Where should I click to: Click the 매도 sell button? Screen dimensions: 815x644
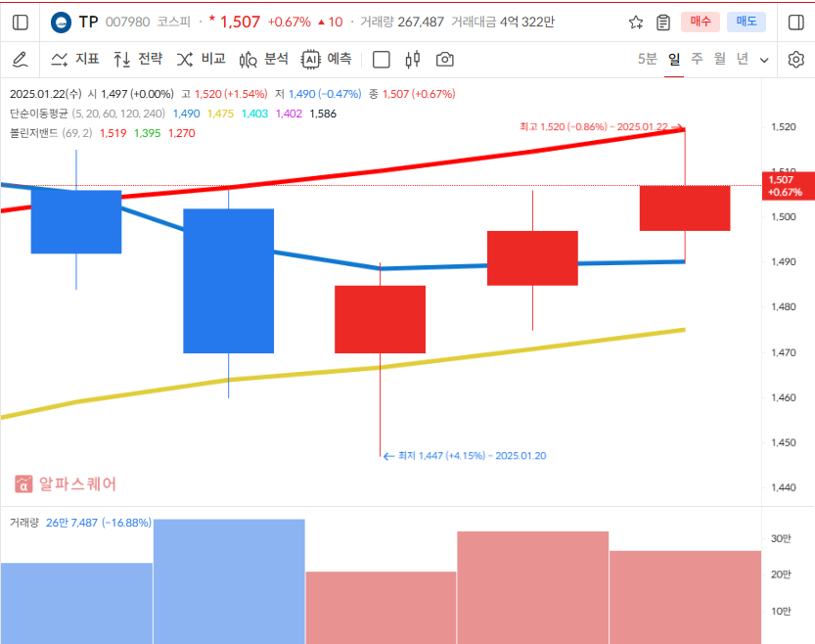tap(747, 22)
